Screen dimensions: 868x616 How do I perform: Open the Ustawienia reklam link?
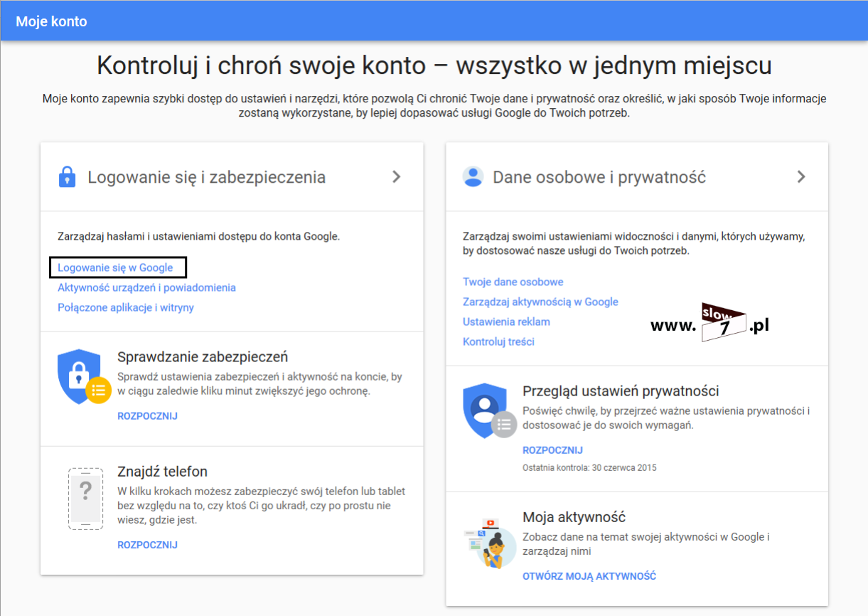pos(506,322)
